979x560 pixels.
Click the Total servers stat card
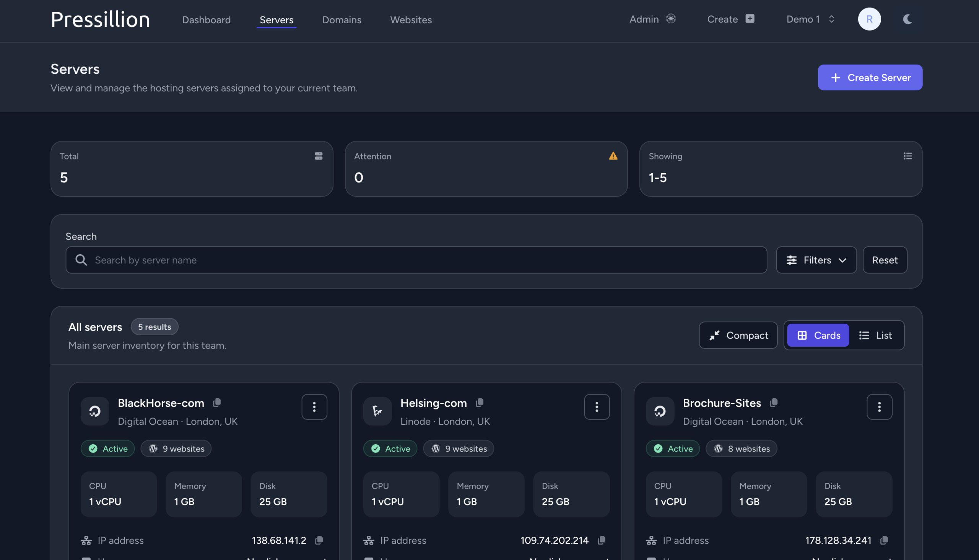tap(192, 169)
